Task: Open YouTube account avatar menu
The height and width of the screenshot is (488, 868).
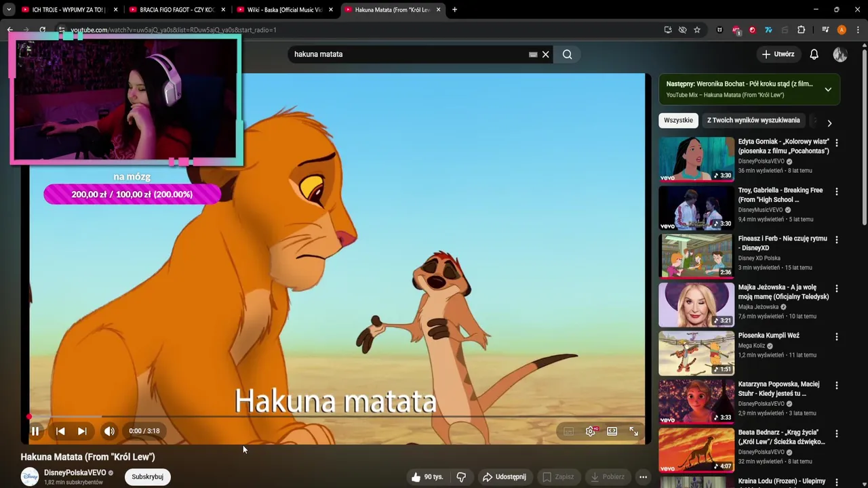Action: pos(840,54)
